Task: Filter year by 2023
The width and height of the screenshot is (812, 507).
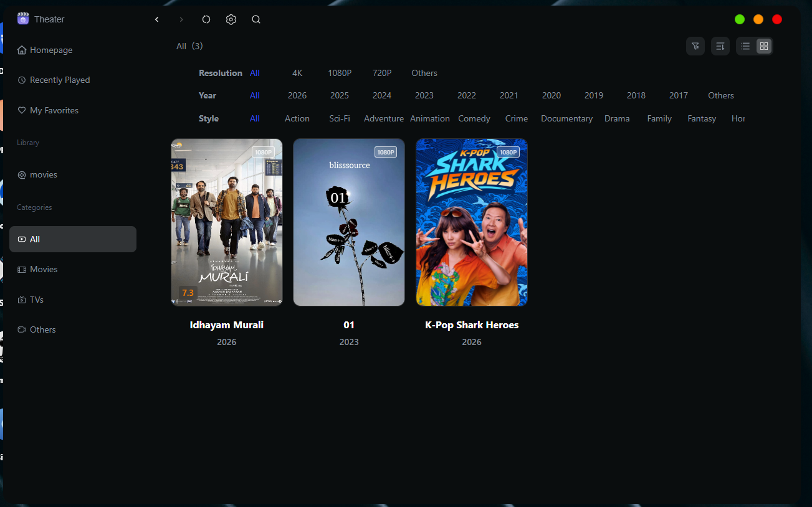Action: coord(424,95)
